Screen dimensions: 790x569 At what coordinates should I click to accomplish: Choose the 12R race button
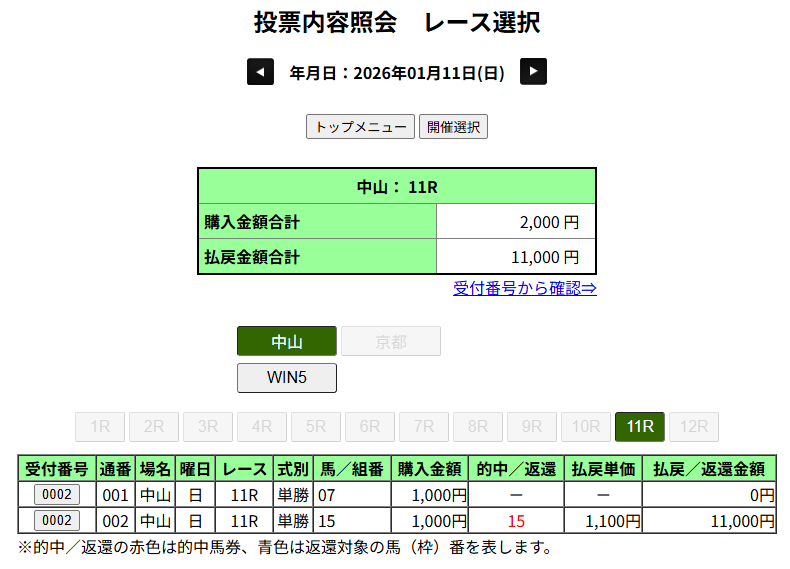[694, 427]
